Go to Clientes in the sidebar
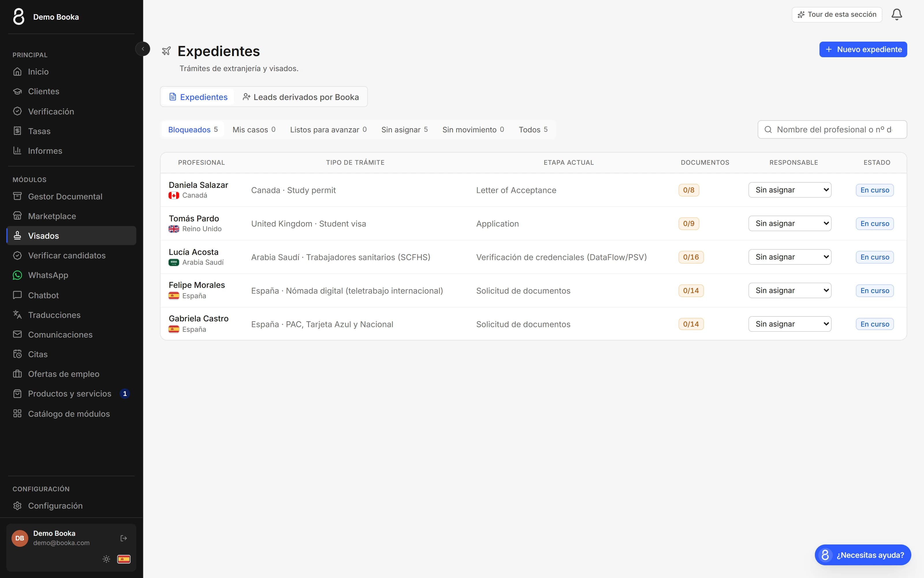Screen dimensions: 924x578 tap(71, 91)
